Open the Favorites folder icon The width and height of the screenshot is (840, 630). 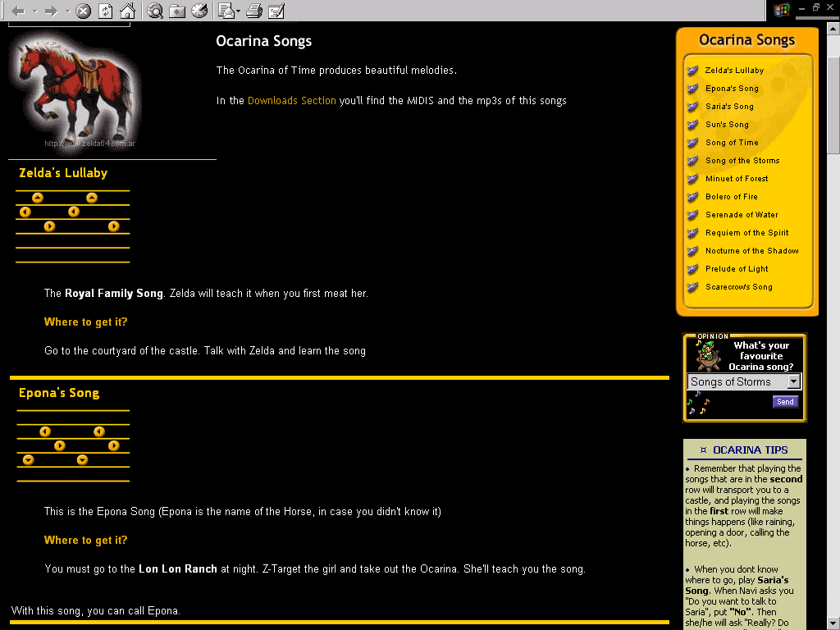coord(176,11)
